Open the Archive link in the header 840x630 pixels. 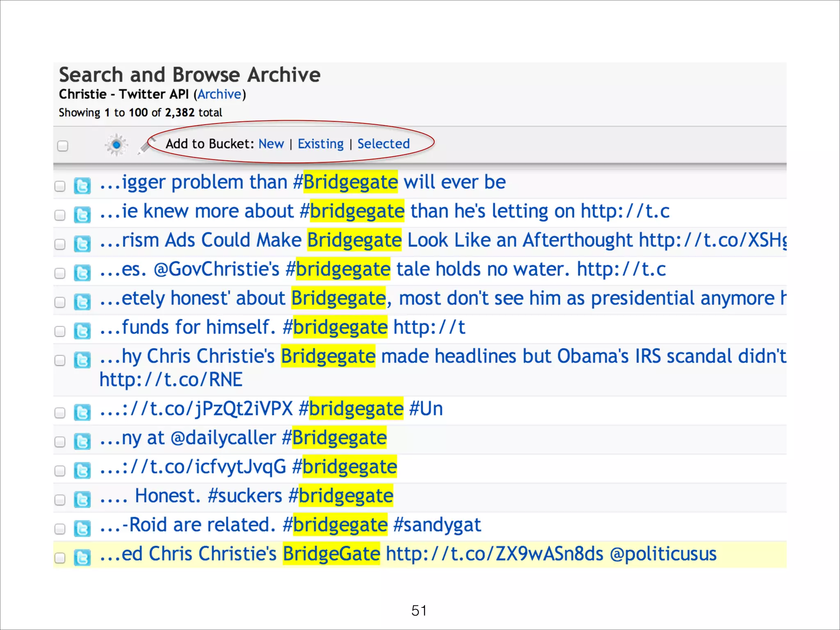click(219, 94)
